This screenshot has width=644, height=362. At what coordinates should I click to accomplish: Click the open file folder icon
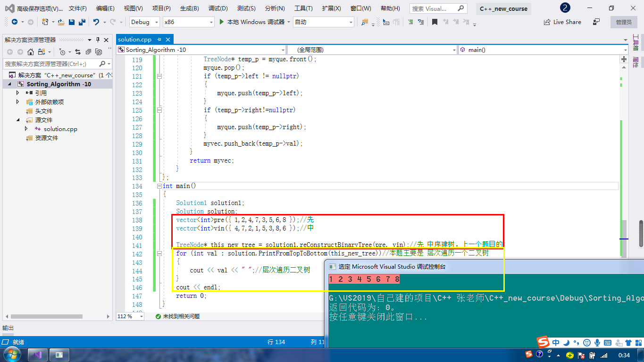pos(61,22)
